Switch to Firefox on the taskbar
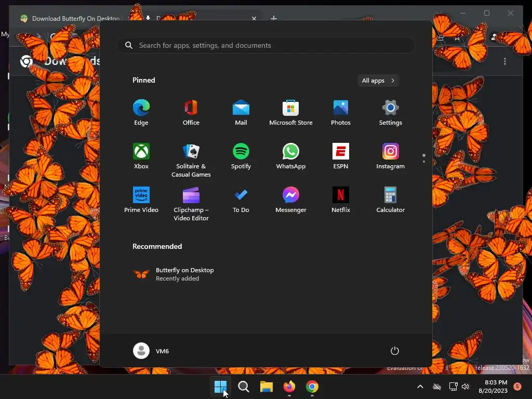This screenshot has height=399, width=532. [289, 387]
